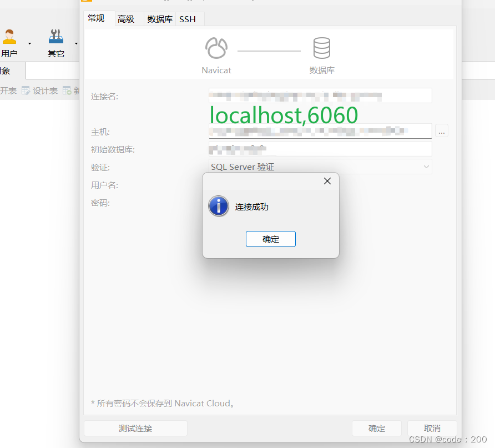Click the 连接名 input field
The image size is (495, 448).
(320, 95)
